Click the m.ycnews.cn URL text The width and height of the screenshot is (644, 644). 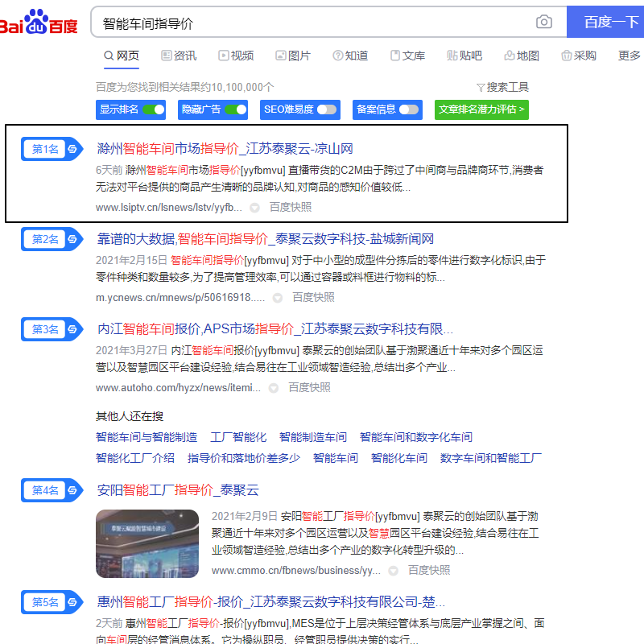click(x=180, y=298)
